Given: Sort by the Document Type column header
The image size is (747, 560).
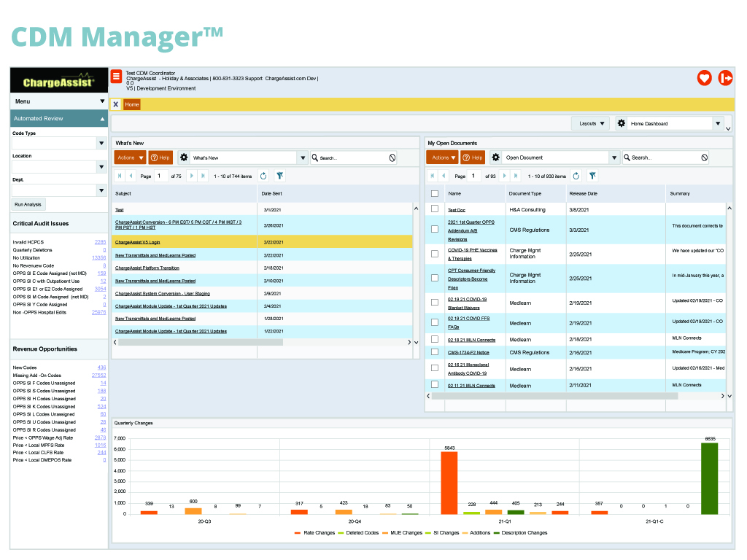Looking at the screenshot, I should point(525,193).
